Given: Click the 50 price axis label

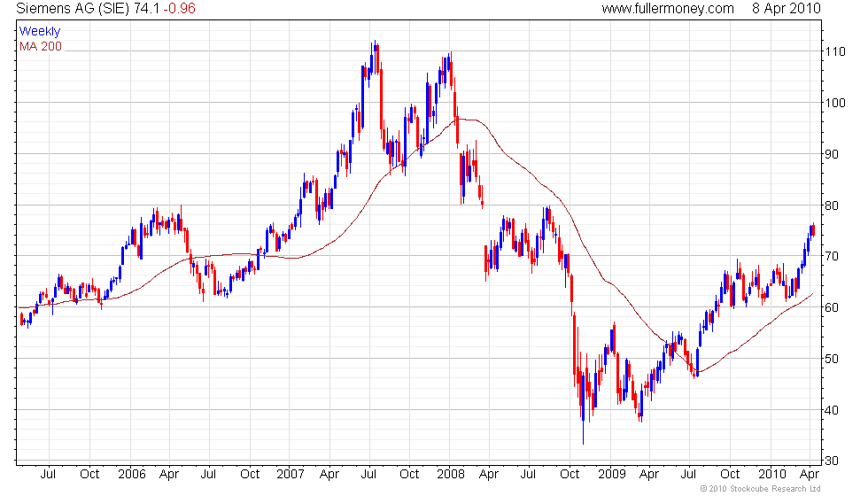Looking at the screenshot, I should click(832, 359).
